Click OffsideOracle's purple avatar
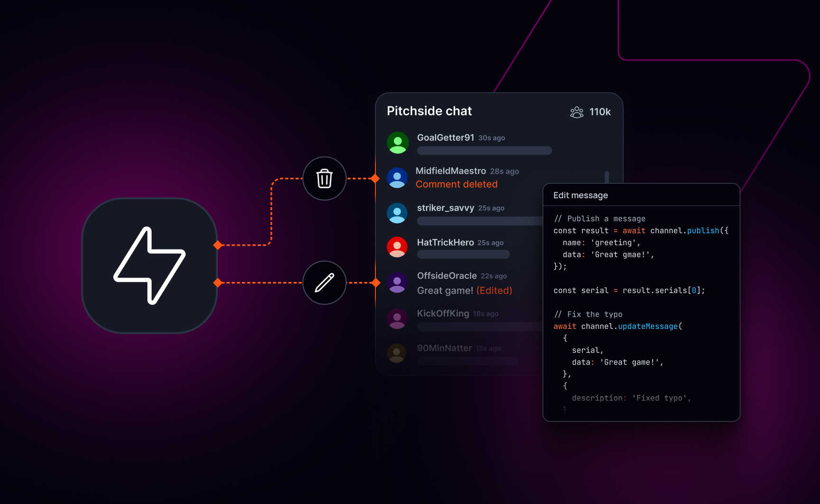 click(397, 282)
